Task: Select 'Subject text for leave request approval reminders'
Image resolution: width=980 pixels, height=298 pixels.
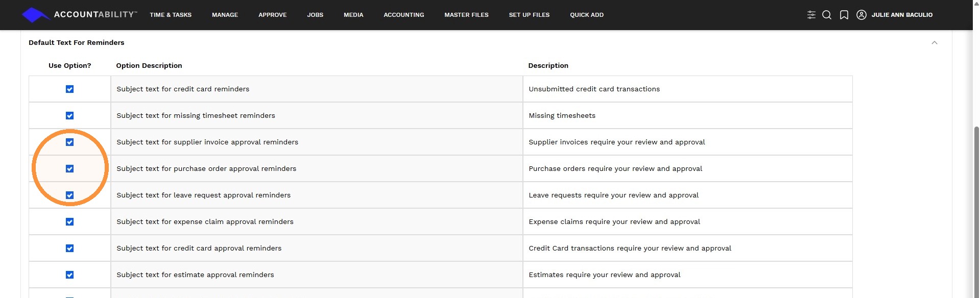Action: pyautogui.click(x=203, y=195)
